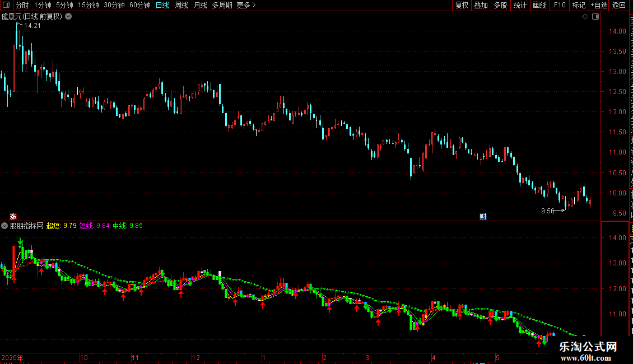This screenshot has height=364, width=633.
Task: Click the 叠加 overlay button
Action: 481,5
